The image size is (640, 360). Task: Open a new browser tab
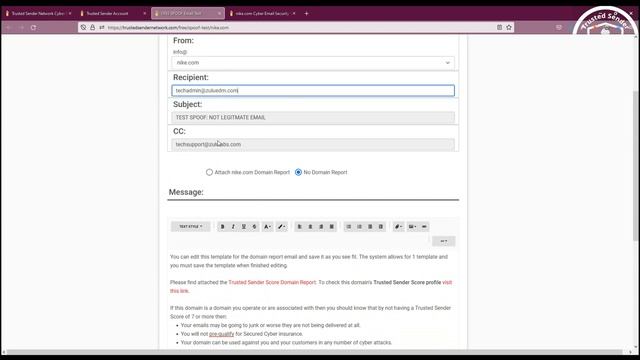point(307,13)
